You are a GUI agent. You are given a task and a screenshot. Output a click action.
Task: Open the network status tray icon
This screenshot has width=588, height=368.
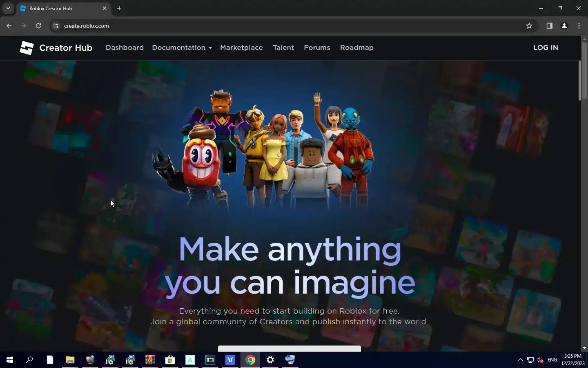click(530, 360)
